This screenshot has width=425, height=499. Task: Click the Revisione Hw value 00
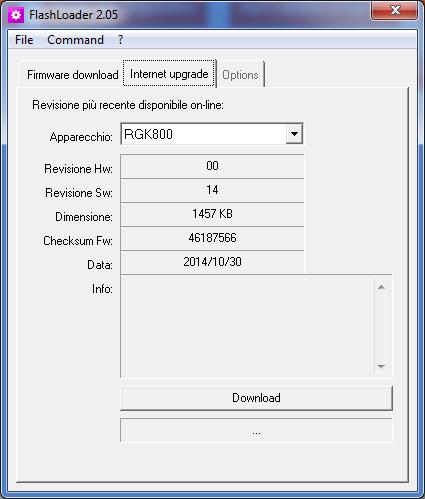point(212,166)
